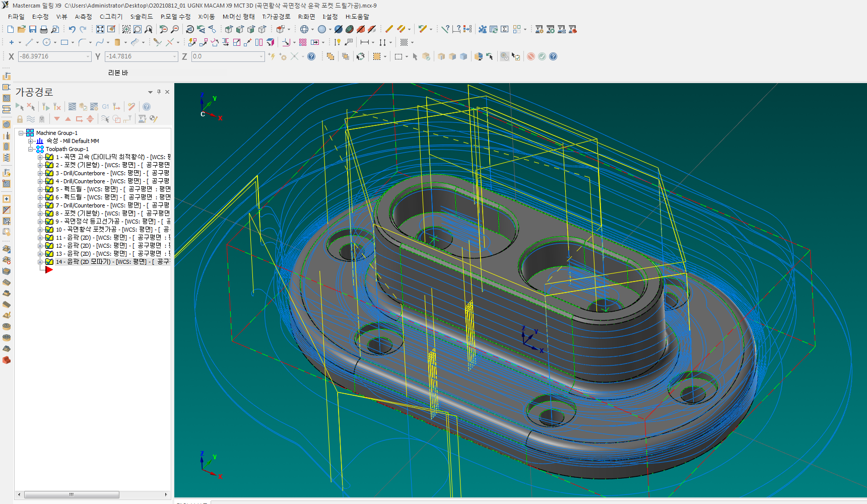Click the red insert arrow in the tree
The image size is (867, 504).
(49, 270)
